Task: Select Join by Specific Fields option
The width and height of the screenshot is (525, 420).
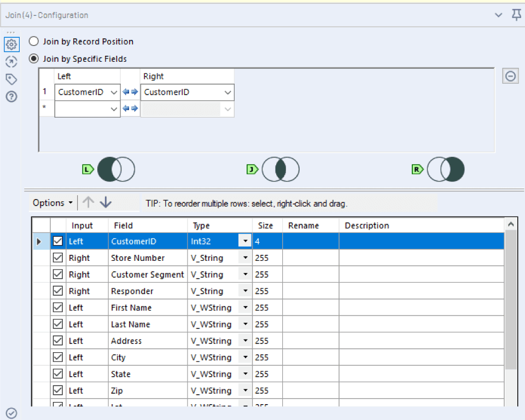Action: pos(34,59)
